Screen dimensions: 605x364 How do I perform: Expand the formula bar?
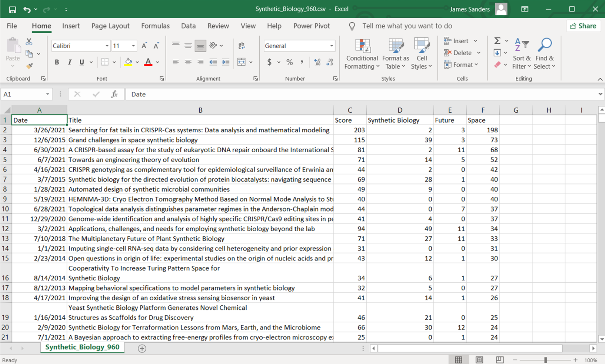[x=600, y=94]
